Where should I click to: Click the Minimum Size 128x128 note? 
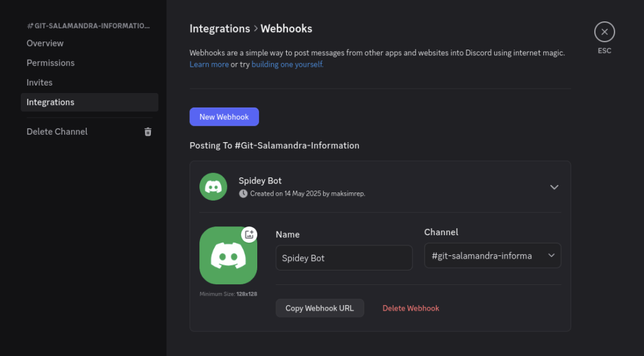[228, 294]
